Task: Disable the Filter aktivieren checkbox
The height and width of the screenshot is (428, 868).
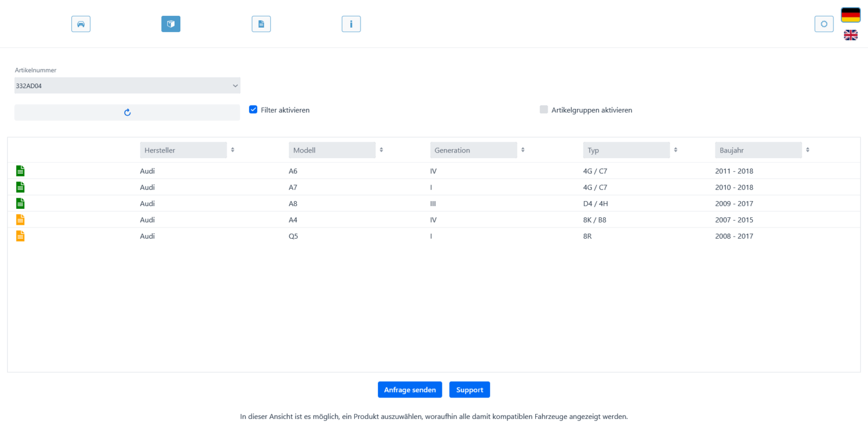Action: [x=253, y=110]
